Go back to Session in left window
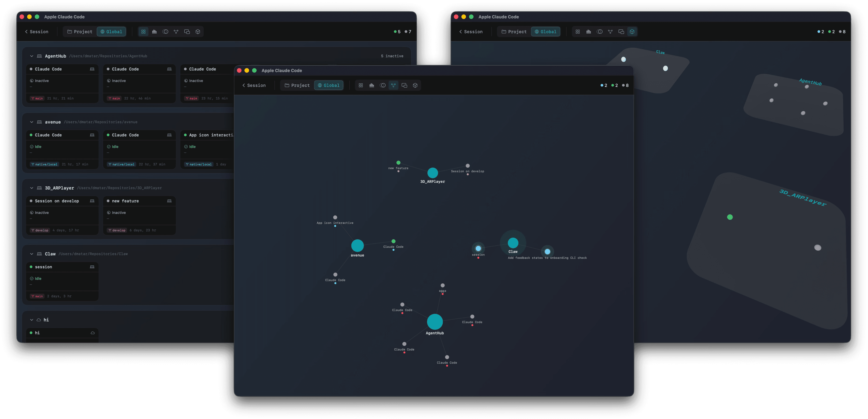 pyautogui.click(x=36, y=32)
